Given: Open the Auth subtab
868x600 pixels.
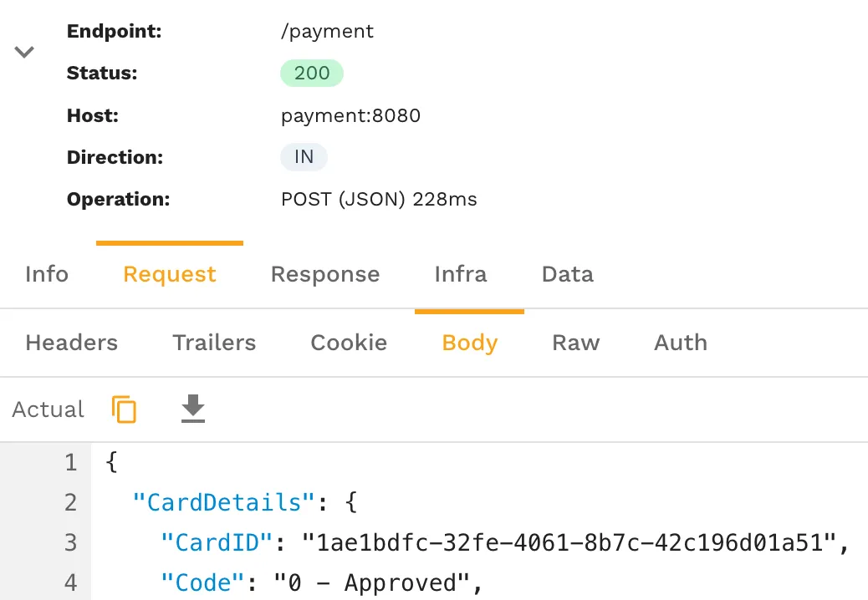Looking at the screenshot, I should pyautogui.click(x=679, y=343).
